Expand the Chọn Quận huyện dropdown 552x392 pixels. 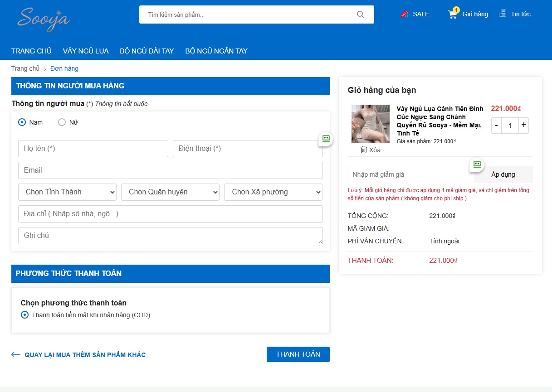[170, 192]
